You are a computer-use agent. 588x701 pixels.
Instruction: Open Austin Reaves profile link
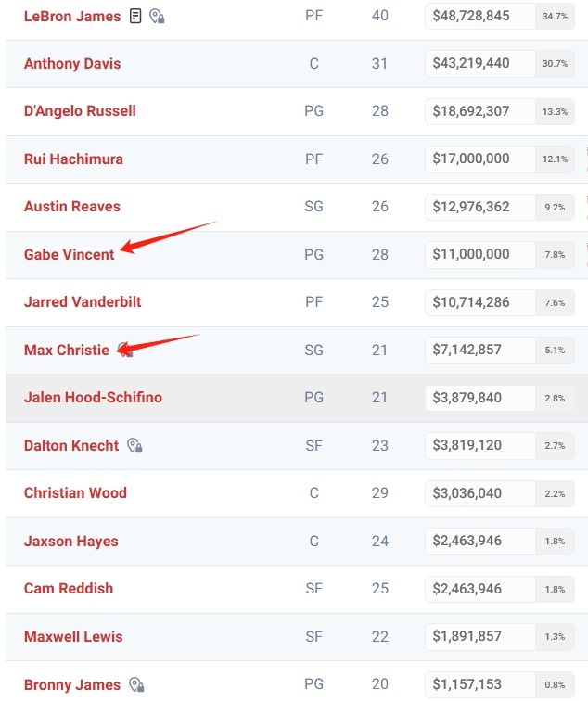[x=72, y=207]
